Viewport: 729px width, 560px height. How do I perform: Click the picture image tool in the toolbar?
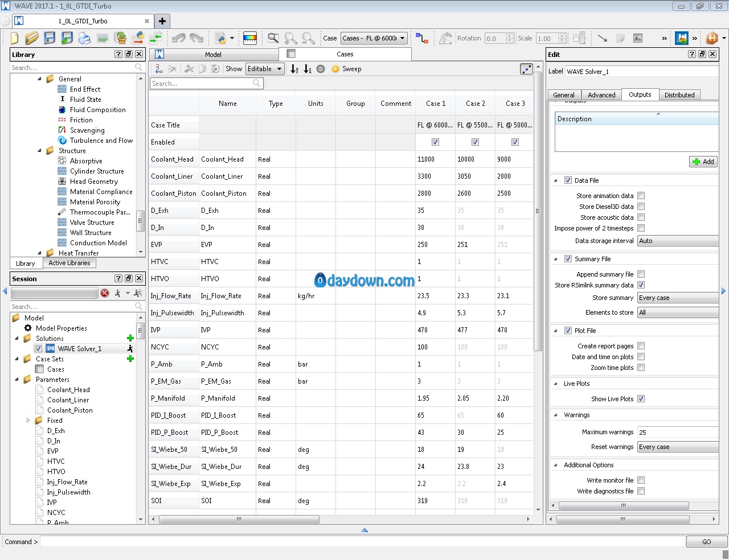click(638, 38)
